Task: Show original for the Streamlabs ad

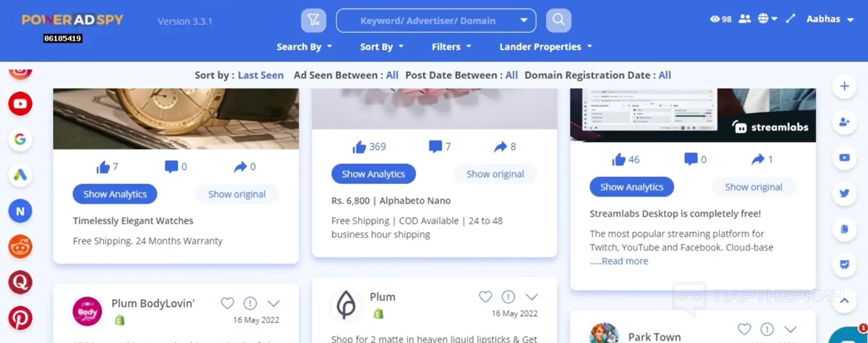Action: [x=754, y=187]
